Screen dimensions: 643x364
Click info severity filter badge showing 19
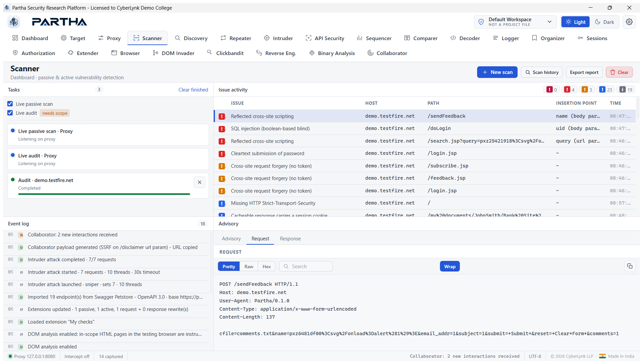point(626,90)
